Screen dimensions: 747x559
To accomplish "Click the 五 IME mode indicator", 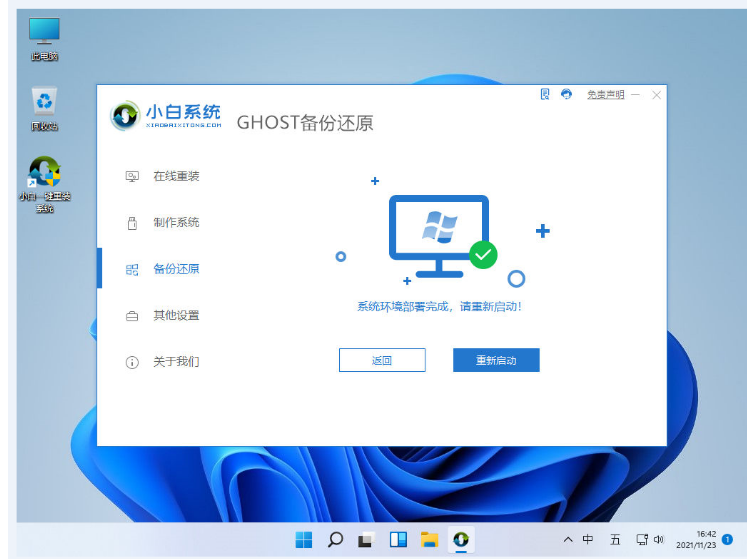I will pos(615,539).
